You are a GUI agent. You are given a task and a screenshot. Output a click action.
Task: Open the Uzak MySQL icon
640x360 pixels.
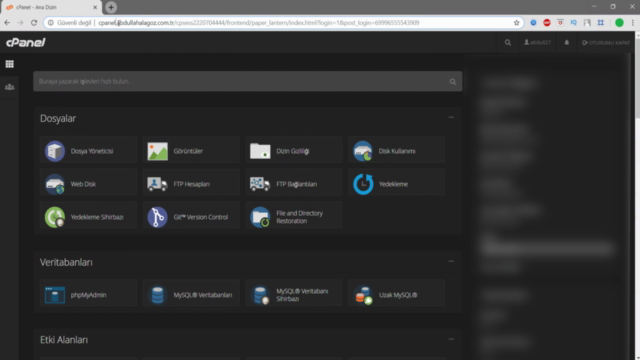tap(363, 295)
